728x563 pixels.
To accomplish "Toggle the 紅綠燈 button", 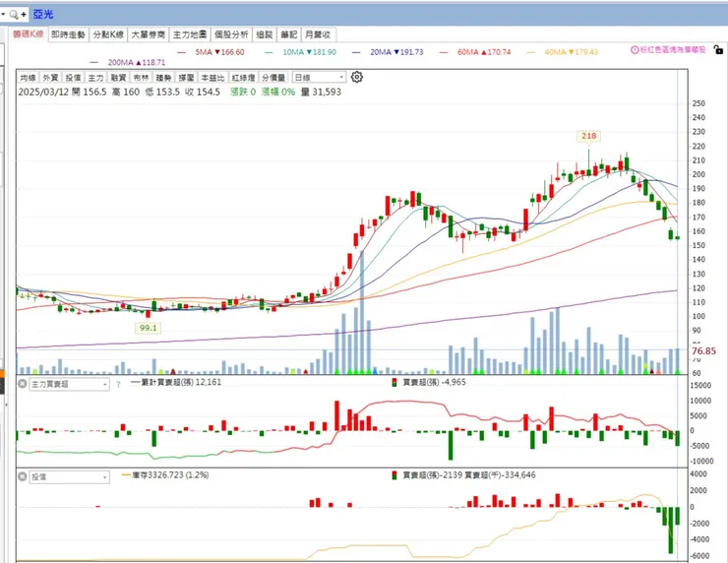I will [x=243, y=77].
